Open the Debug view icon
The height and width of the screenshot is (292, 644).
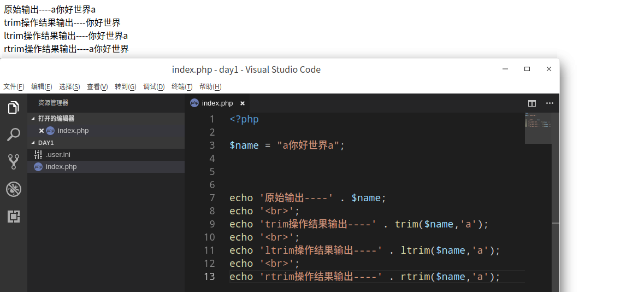click(x=14, y=189)
